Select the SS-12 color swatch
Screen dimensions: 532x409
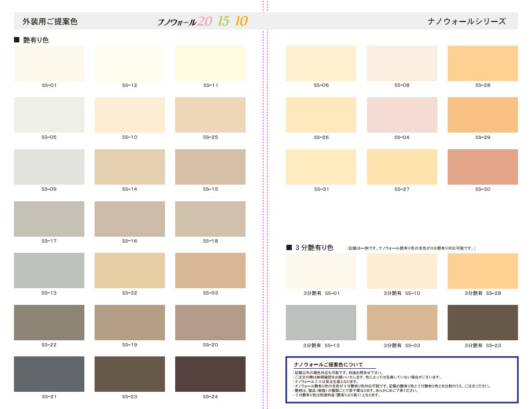click(x=130, y=63)
